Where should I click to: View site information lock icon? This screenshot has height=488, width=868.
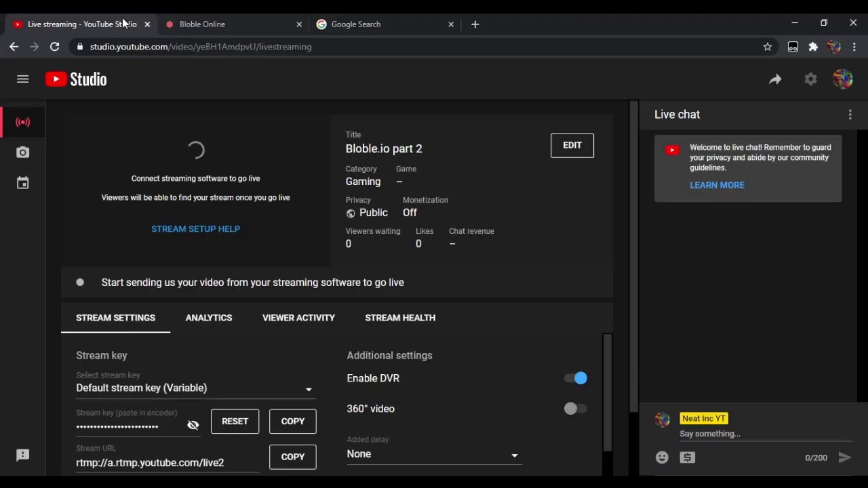(x=80, y=47)
